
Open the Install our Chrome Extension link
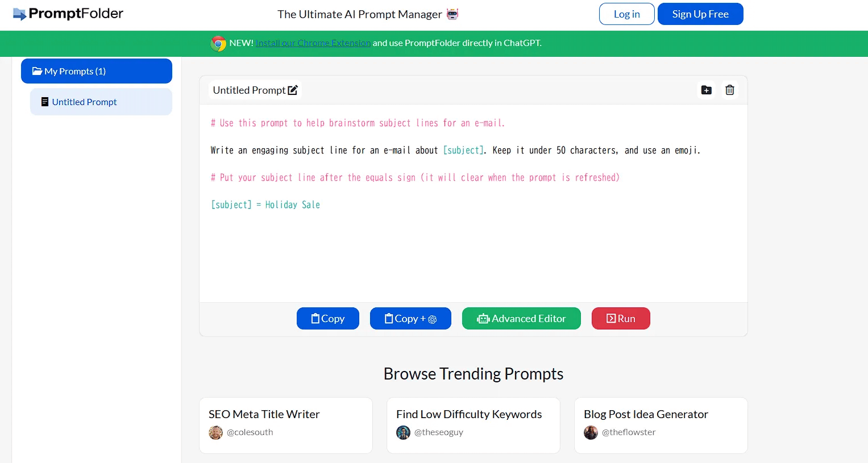pos(313,43)
